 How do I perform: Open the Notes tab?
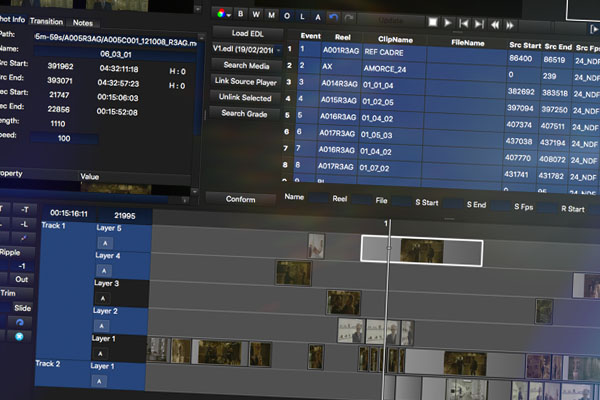tap(83, 23)
